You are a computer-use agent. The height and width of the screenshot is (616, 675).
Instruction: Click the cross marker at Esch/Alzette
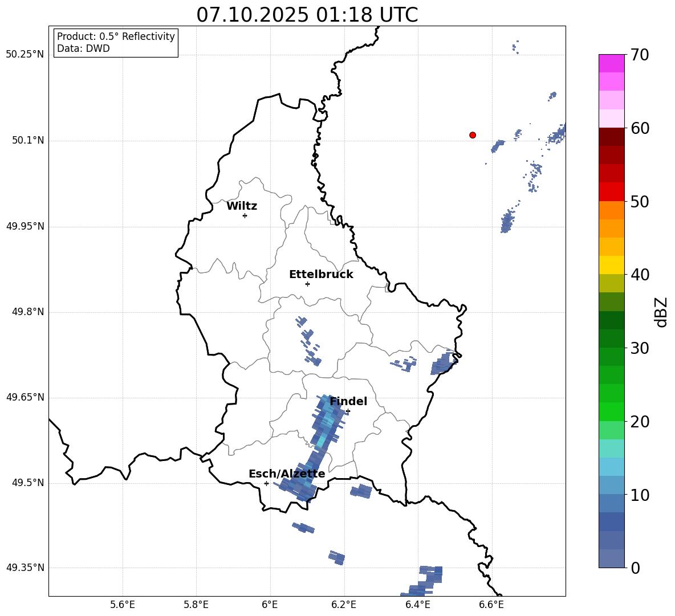[x=266, y=483]
